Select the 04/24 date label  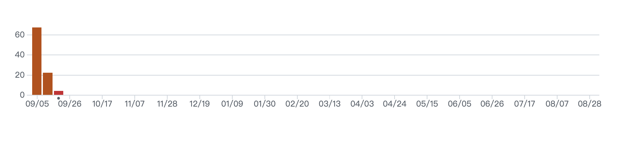[x=395, y=104]
